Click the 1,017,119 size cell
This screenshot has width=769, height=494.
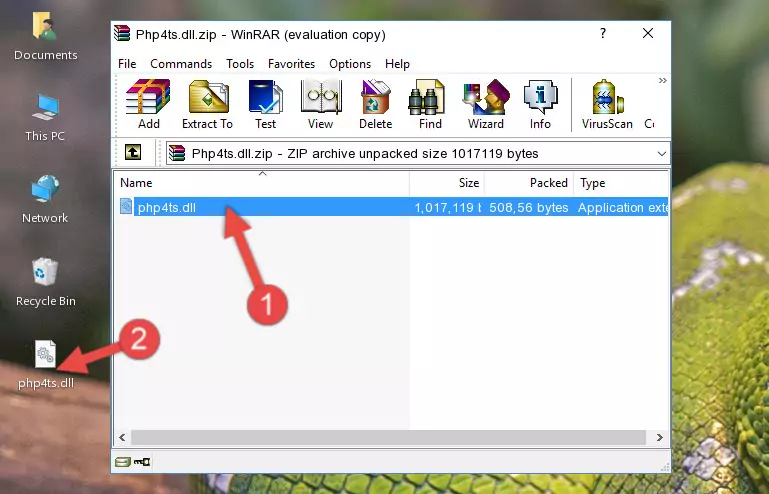[447, 208]
